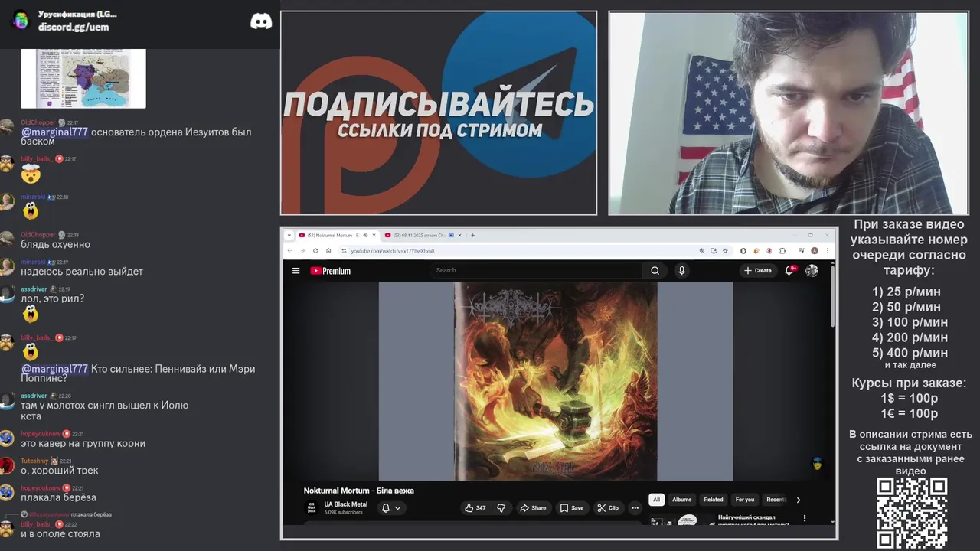
Task: Click the Nokturnal Mortum album art video
Action: click(x=556, y=381)
